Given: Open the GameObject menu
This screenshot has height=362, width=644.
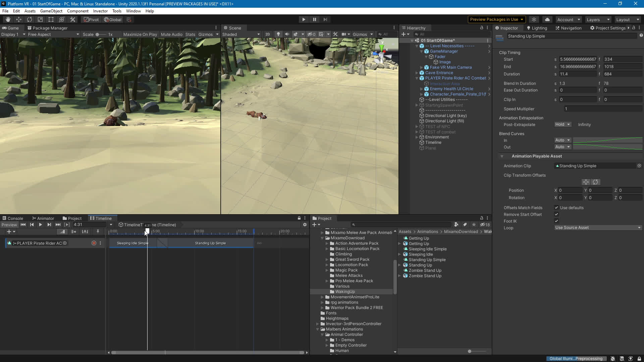Looking at the screenshot, I should 51,11.
